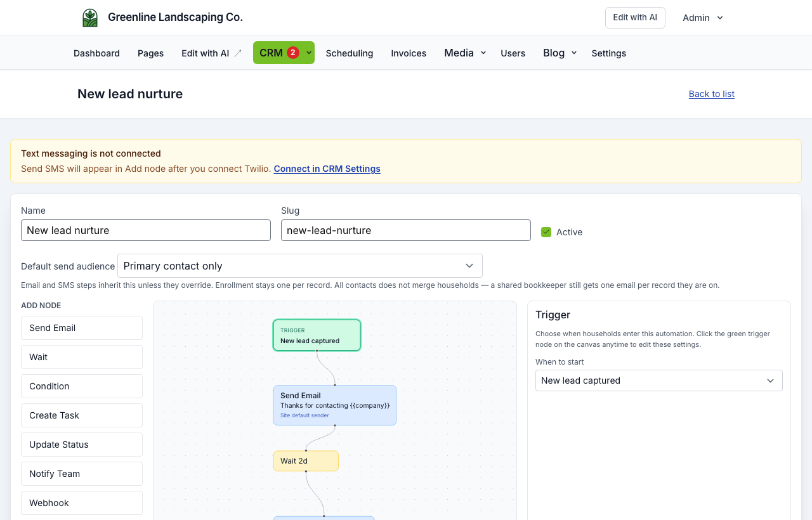The width and height of the screenshot is (812, 520).
Task: Click the Edit with AI nav item
Action: 212,53
